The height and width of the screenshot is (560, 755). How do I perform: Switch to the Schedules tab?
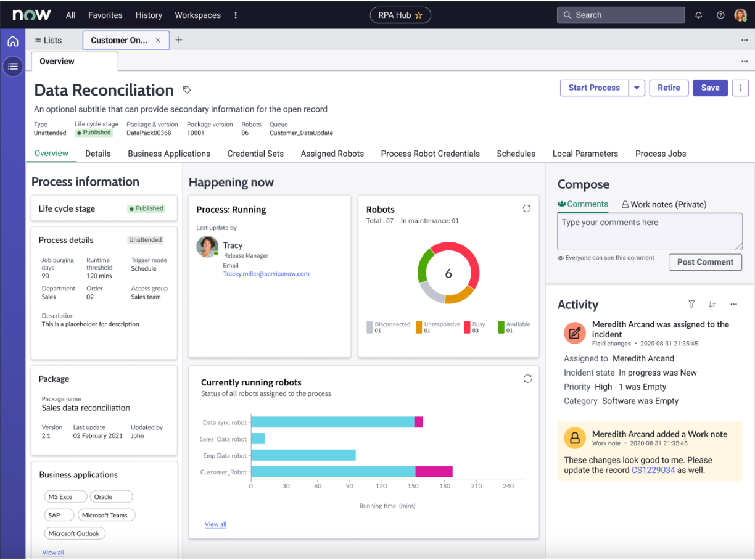click(516, 154)
